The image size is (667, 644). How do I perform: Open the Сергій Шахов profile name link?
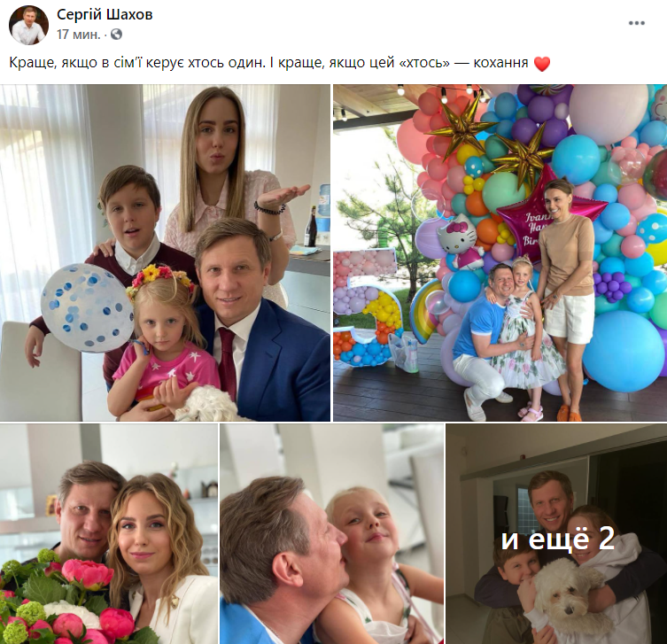[x=105, y=14]
